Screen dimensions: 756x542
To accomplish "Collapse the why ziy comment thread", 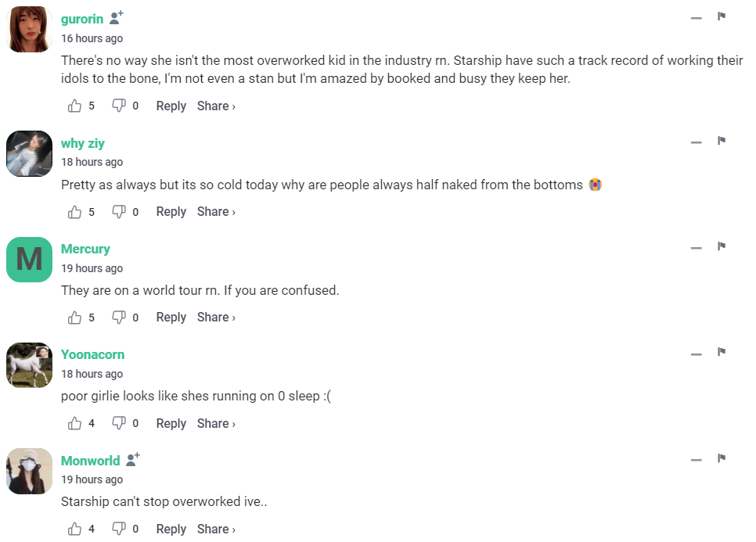I will click(x=696, y=142).
